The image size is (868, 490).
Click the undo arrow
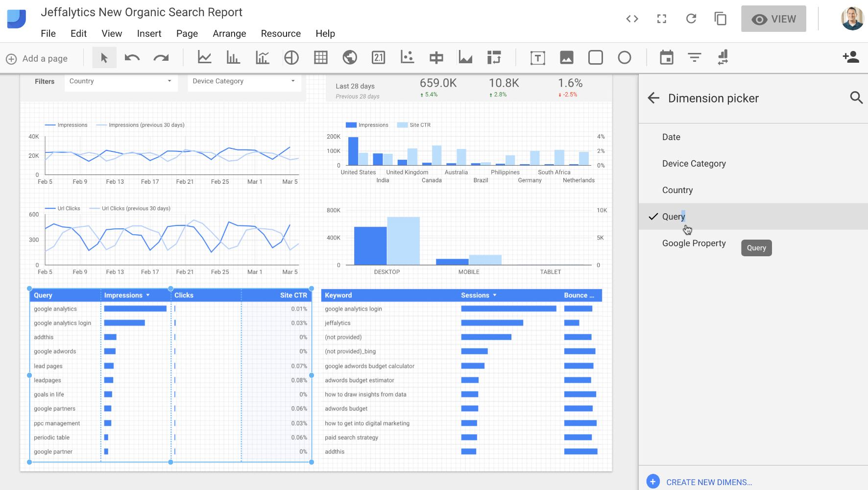click(x=132, y=58)
